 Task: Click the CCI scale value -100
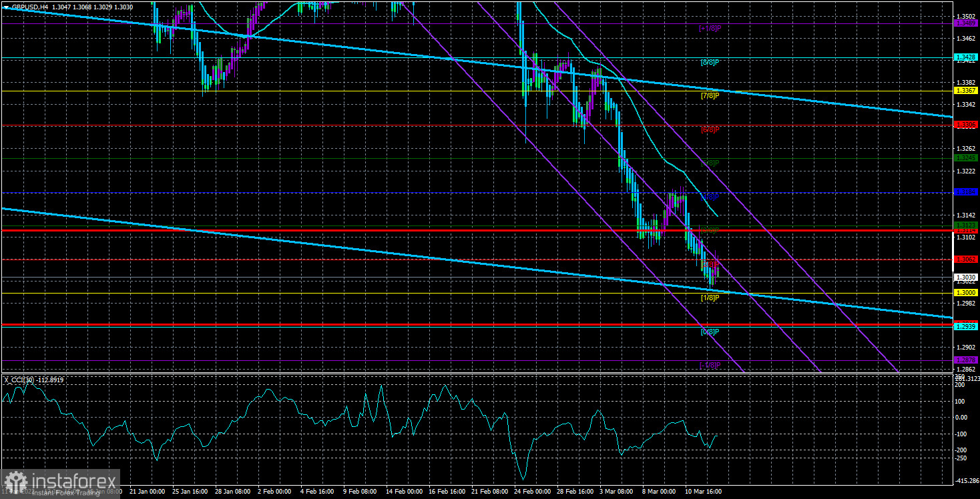point(963,434)
